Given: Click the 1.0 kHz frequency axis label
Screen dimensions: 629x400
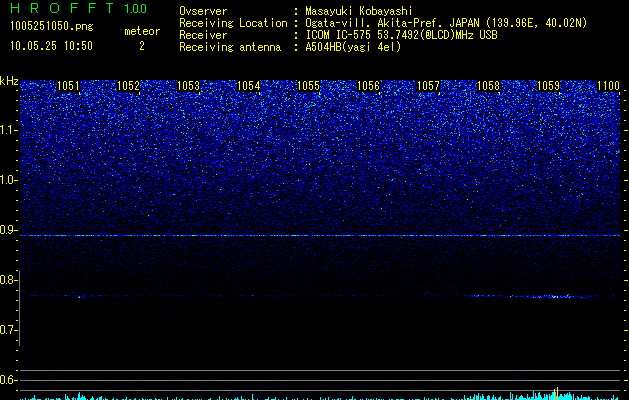Looking at the screenshot, I should pos(9,180).
